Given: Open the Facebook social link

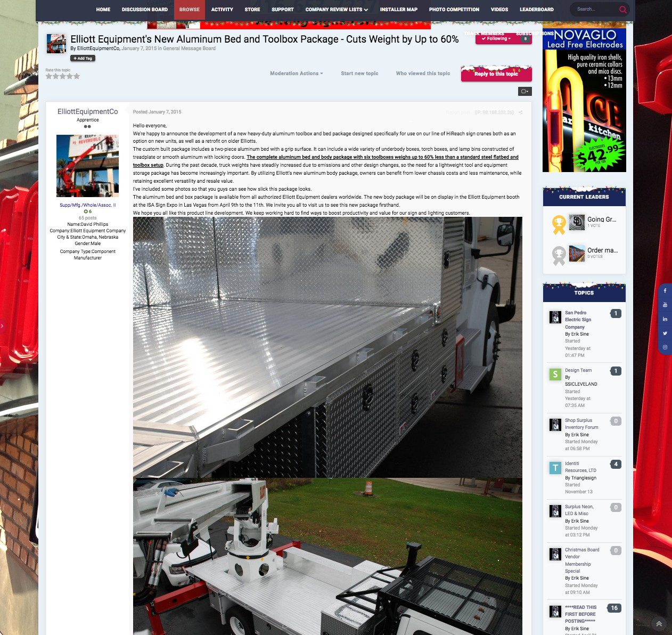Looking at the screenshot, I should (665, 291).
